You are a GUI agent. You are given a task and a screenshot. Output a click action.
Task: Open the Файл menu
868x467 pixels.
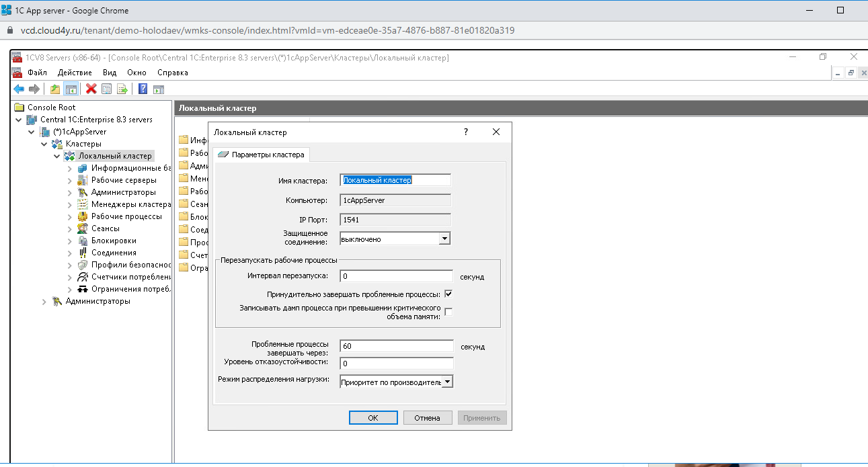coord(37,73)
